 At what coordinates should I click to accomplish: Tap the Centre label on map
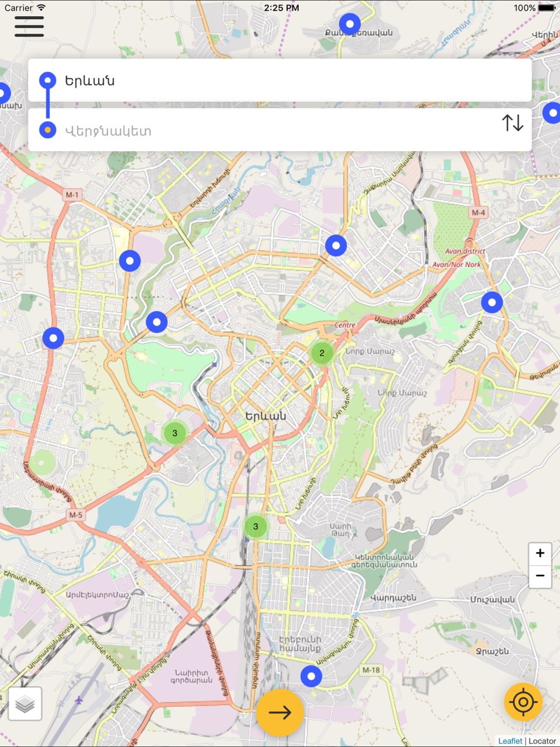pyautogui.click(x=345, y=325)
